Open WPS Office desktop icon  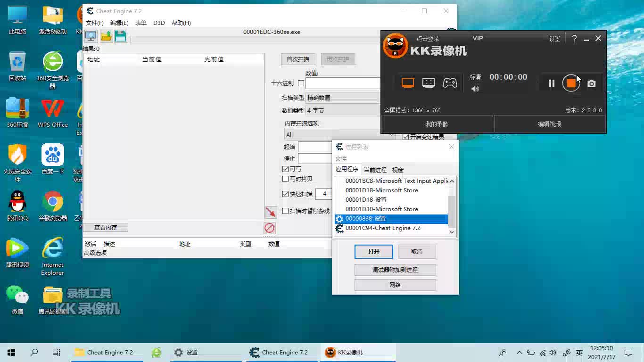[x=53, y=113]
